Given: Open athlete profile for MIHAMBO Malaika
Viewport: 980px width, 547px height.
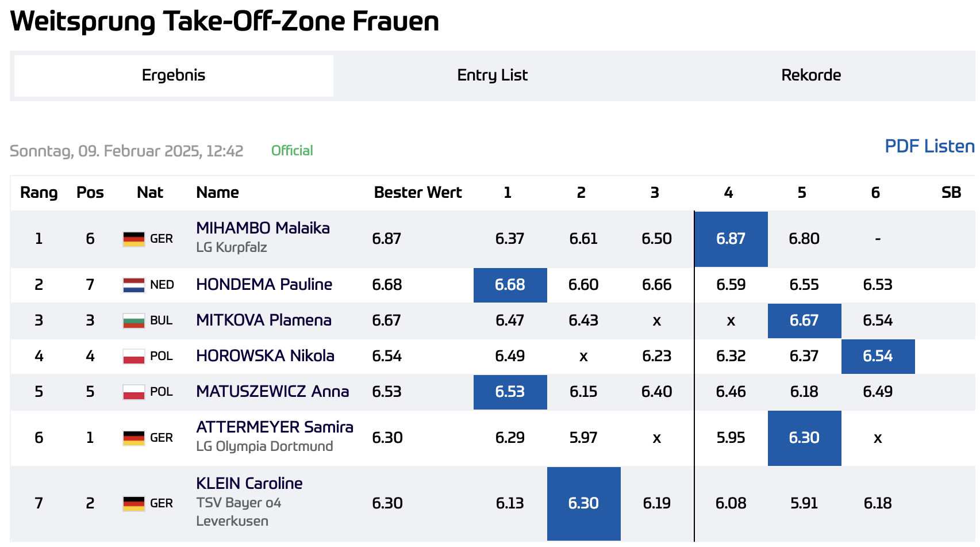Looking at the screenshot, I should (x=263, y=228).
